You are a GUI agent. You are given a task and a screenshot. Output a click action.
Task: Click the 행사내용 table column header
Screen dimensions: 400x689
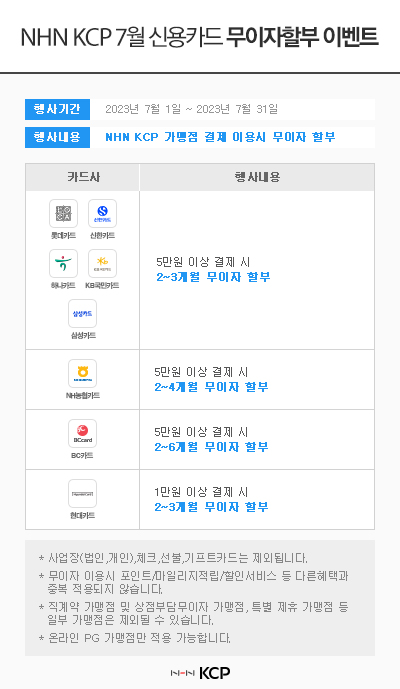pyautogui.click(x=257, y=177)
